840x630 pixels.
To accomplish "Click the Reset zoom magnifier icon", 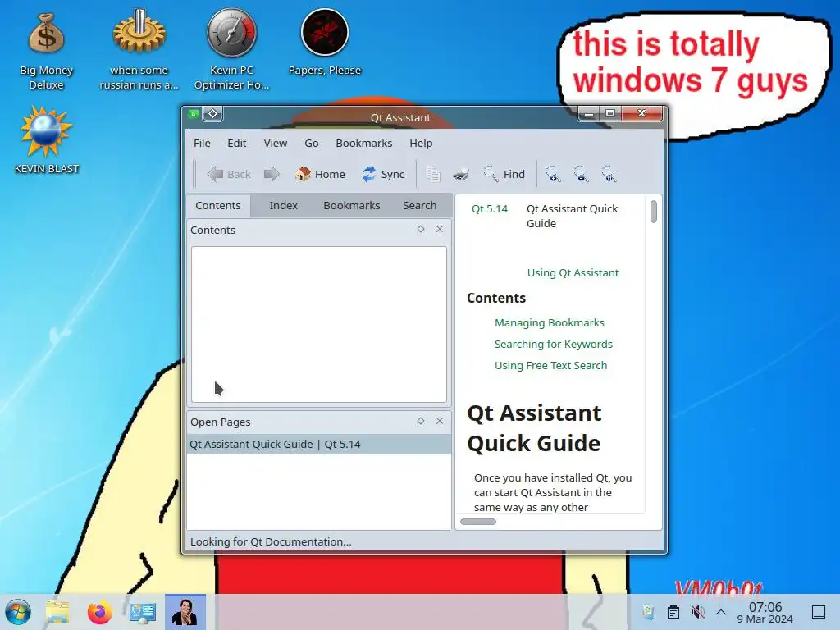I will click(x=609, y=174).
